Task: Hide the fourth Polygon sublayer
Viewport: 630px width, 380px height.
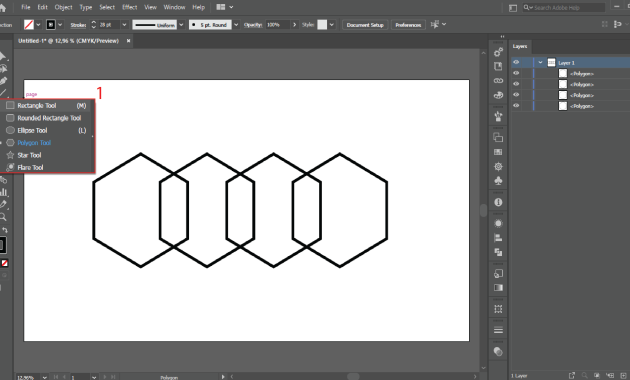Action: pos(516,106)
